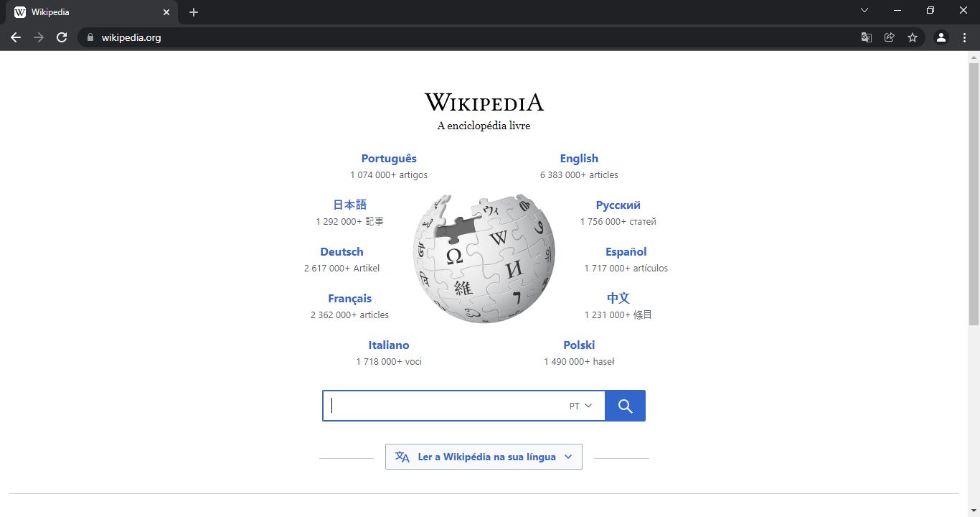This screenshot has height=517, width=980.
Task: Open the Русский Wikipedia link
Action: (618, 205)
